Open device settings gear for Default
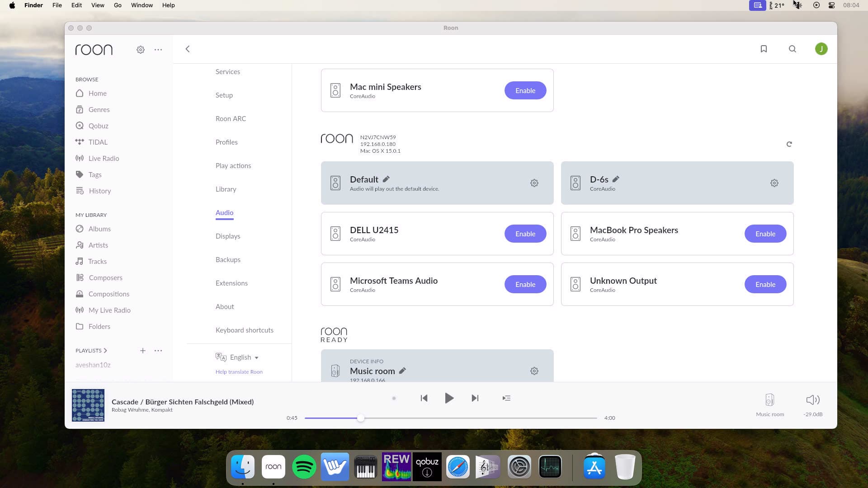The height and width of the screenshot is (488, 868). [x=534, y=183]
